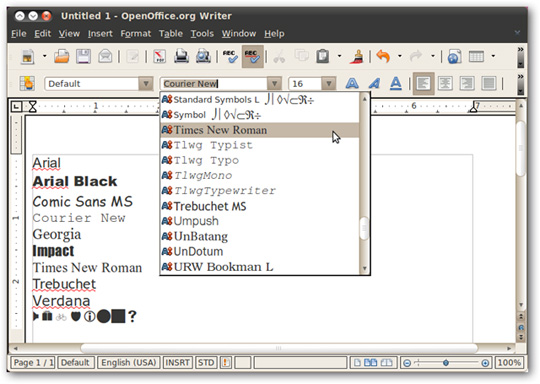Toggle INSRT insert mode in status bar
The image size is (540, 384).
point(177,363)
